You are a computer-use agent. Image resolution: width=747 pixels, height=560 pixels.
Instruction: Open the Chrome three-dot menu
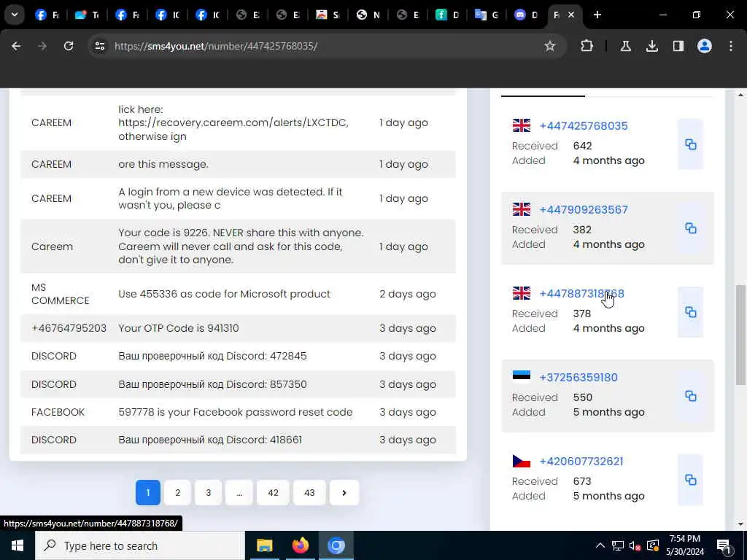[731, 46]
